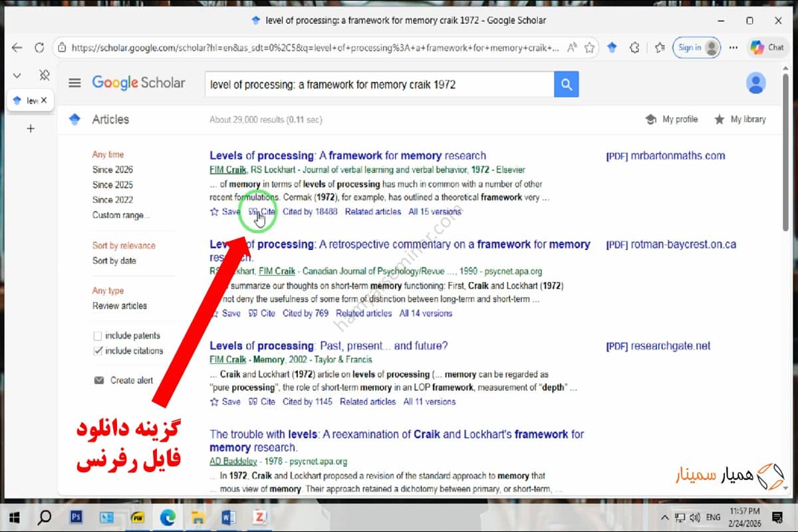Open File Explorer from the taskbar
Image resolution: width=798 pixels, height=532 pixels.
coord(198,517)
